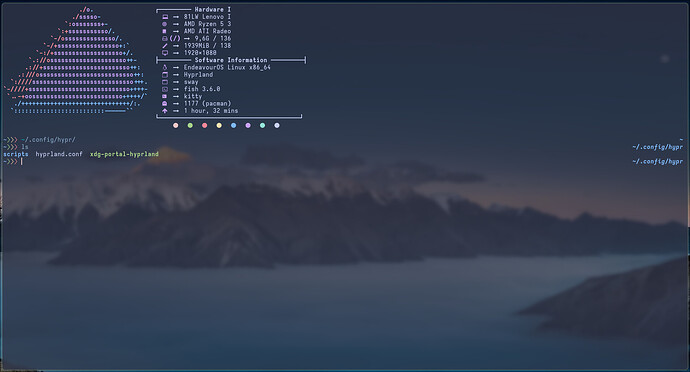Click the green color dot in the palette row
This screenshot has width=690, height=372.
tap(190, 125)
